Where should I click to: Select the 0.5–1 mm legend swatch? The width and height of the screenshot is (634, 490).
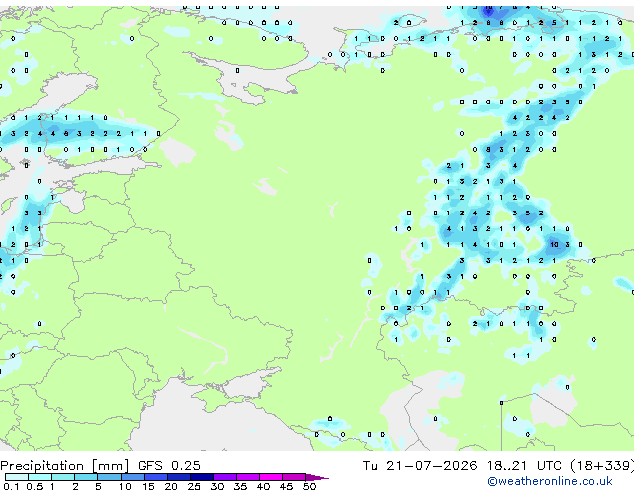pos(40,477)
